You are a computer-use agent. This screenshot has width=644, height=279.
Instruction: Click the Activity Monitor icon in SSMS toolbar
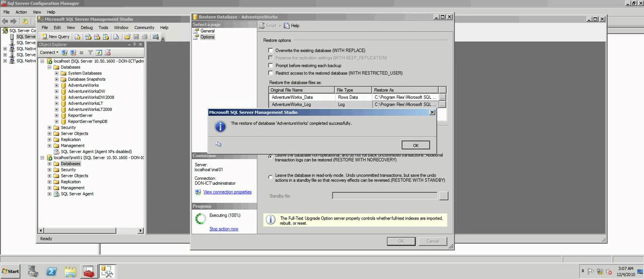[x=155, y=37]
